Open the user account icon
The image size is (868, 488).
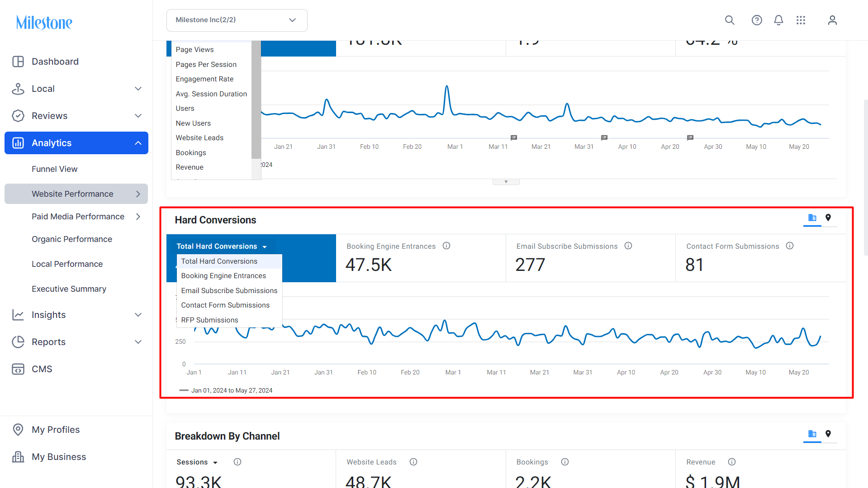click(832, 20)
